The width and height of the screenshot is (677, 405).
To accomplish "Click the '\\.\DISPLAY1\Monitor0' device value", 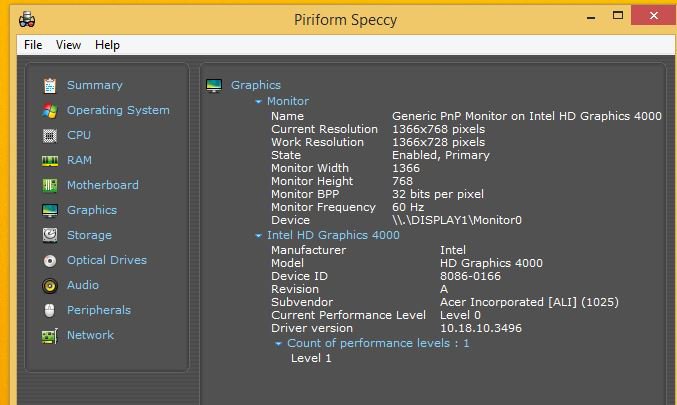I will click(457, 220).
